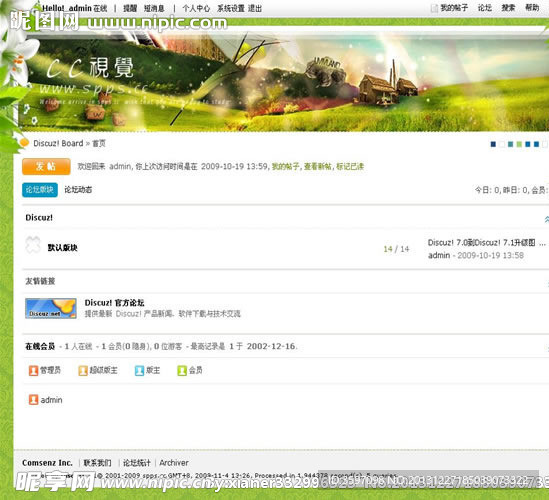
Task: Collapse the Discuz! category section
Action: tap(546, 219)
